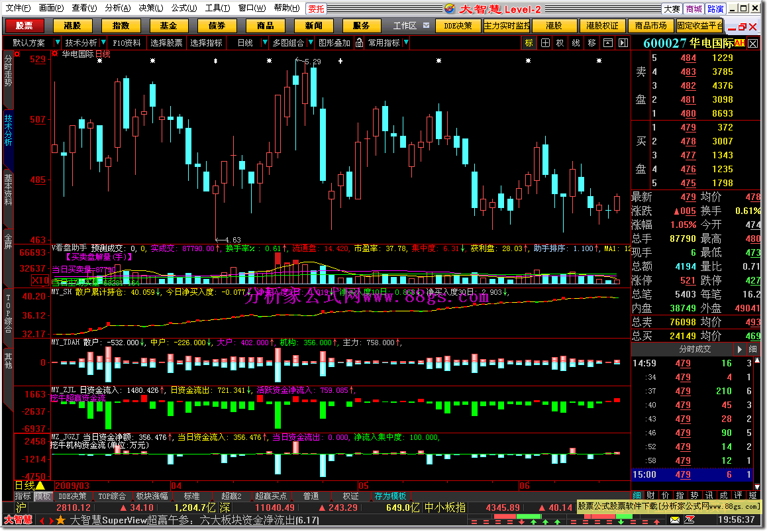769x532 pixels.
Task: Click the gear icon beside 华电国际日线 title
Action: point(55,54)
